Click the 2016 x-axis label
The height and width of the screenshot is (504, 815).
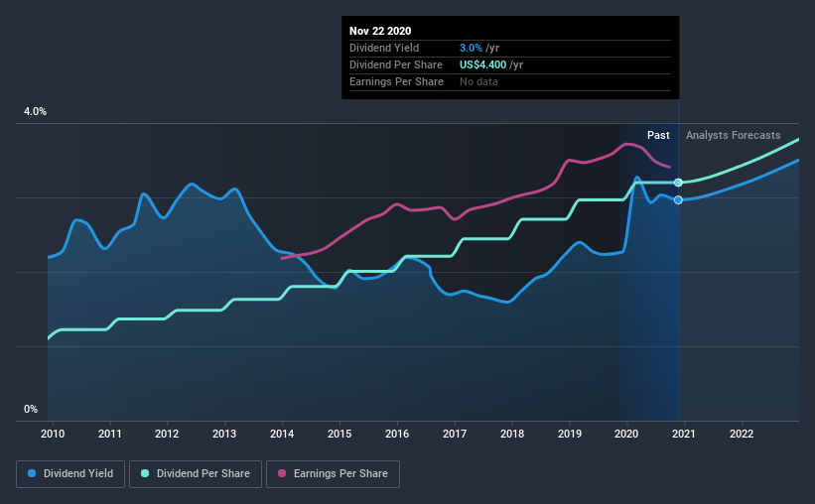pyautogui.click(x=397, y=434)
